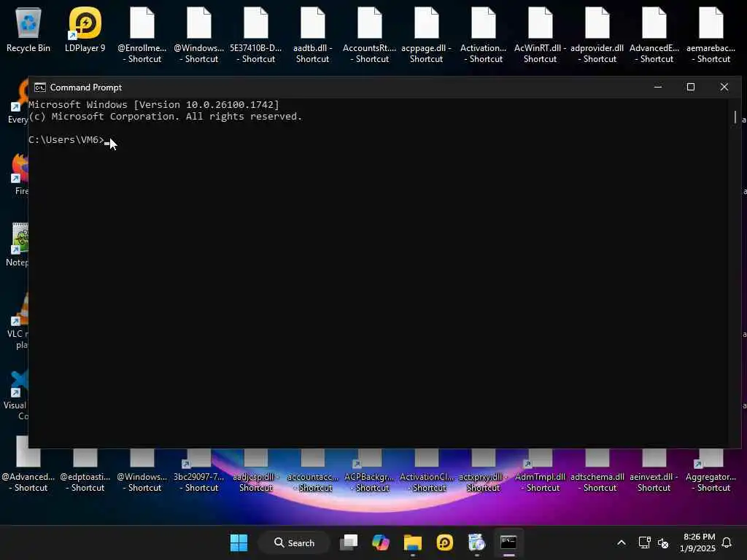747x560 pixels.
Task: Click the taskbar Search box
Action: (294, 542)
